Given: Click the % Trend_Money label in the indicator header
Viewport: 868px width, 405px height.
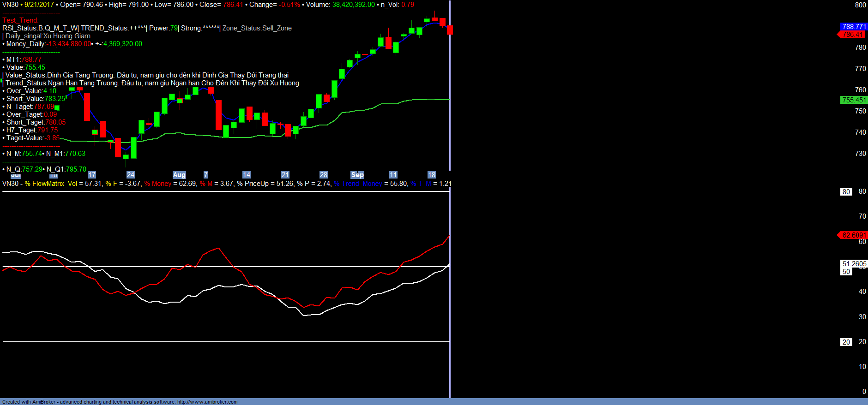Looking at the screenshot, I should tap(358, 184).
